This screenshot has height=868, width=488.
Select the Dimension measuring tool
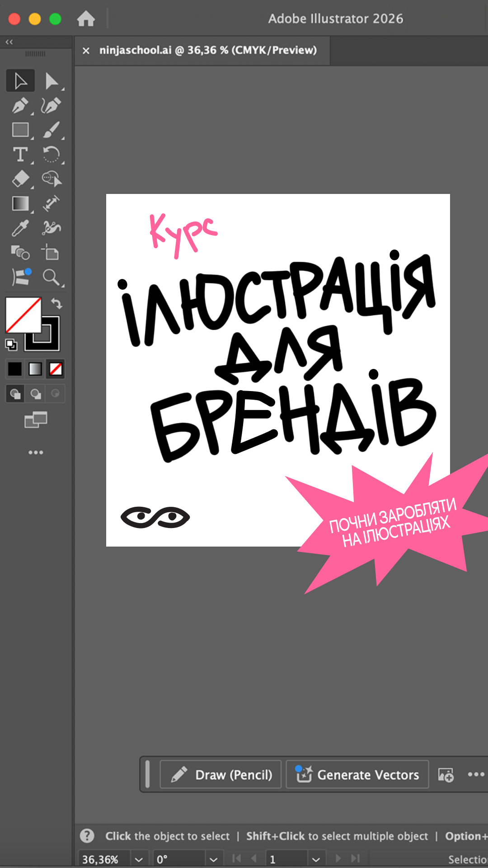(x=52, y=203)
